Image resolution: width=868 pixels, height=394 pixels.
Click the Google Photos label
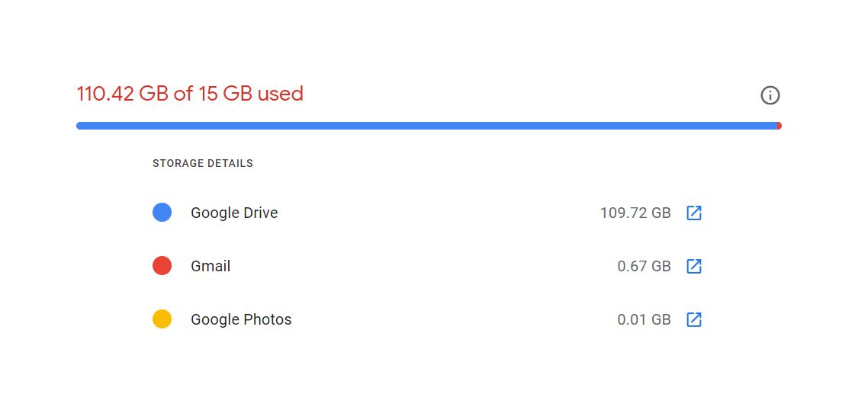tap(241, 319)
